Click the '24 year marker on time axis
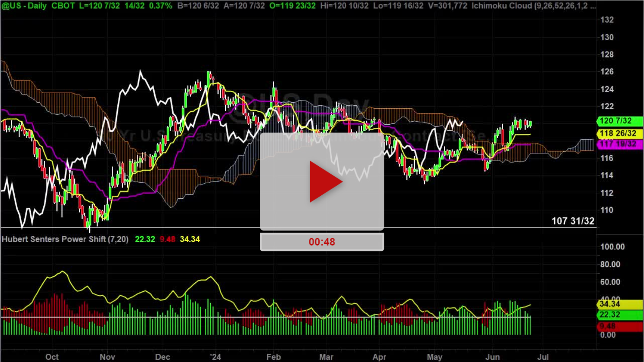Screen dimensions: 644x362 215,357
